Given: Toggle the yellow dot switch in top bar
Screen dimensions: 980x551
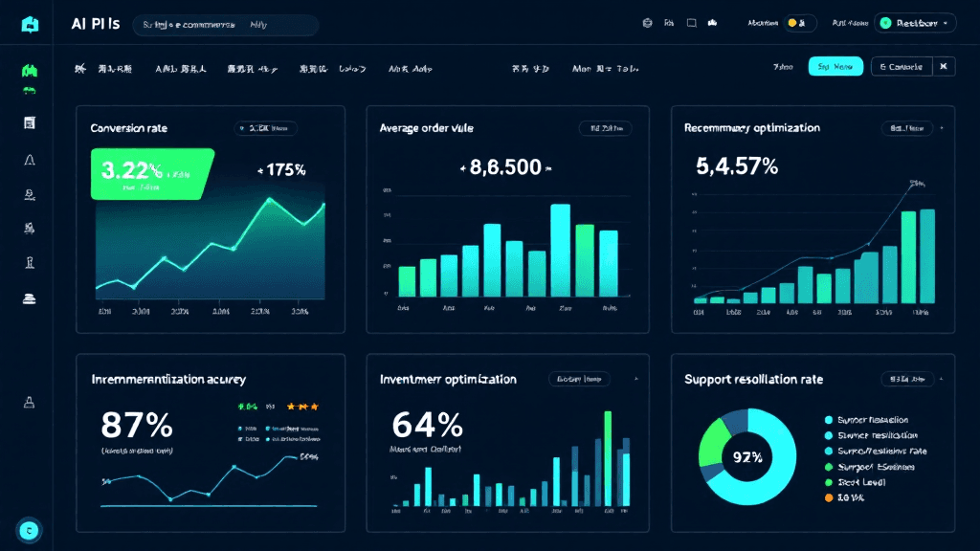Looking at the screenshot, I should 798,23.
